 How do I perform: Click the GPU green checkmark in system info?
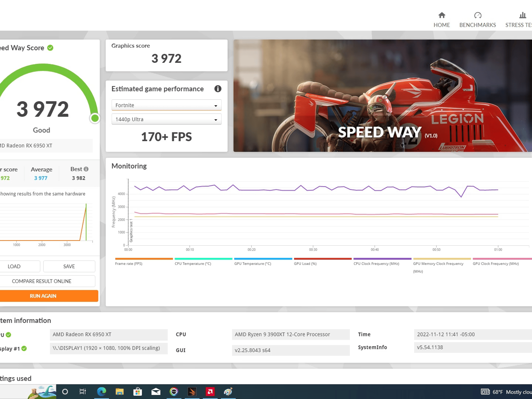coord(9,335)
